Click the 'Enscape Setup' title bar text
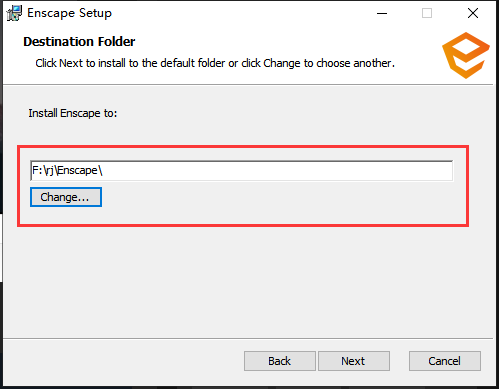499x389 pixels. [x=69, y=13]
